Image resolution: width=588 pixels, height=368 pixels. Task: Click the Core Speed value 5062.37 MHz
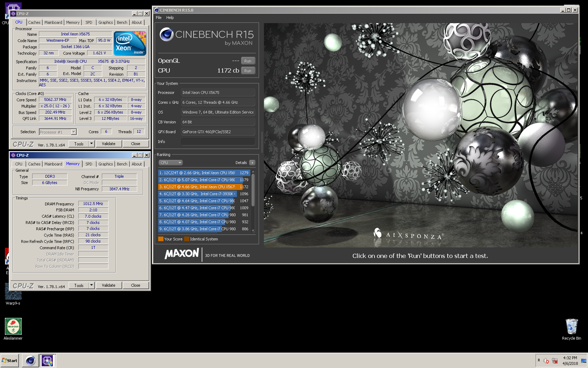click(x=55, y=100)
